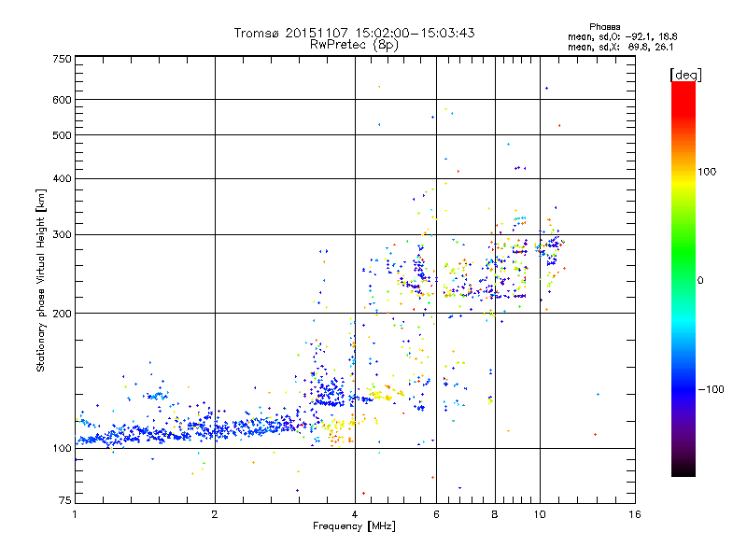
Task: Click the x-axis '10' tick label
Action: (x=540, y=514)
